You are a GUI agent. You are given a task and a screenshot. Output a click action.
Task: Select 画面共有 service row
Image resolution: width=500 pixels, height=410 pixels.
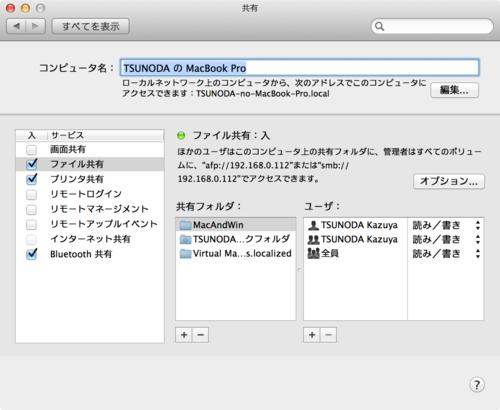pos(90,149)
